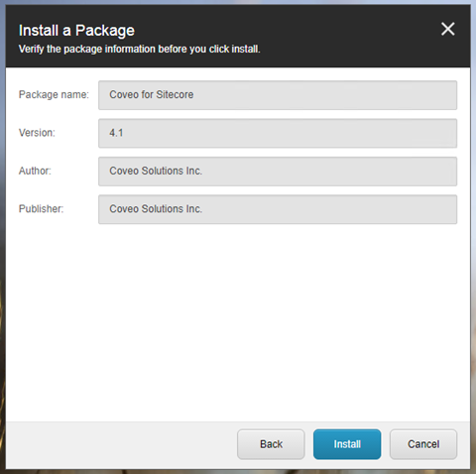Click the 'Publisher:' label
The image size is (476, 474).
click(x=41, y=209)
